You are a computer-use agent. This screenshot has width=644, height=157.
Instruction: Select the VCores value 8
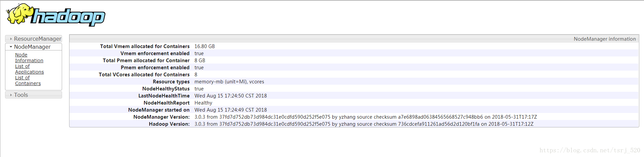[x=196, y=75]
